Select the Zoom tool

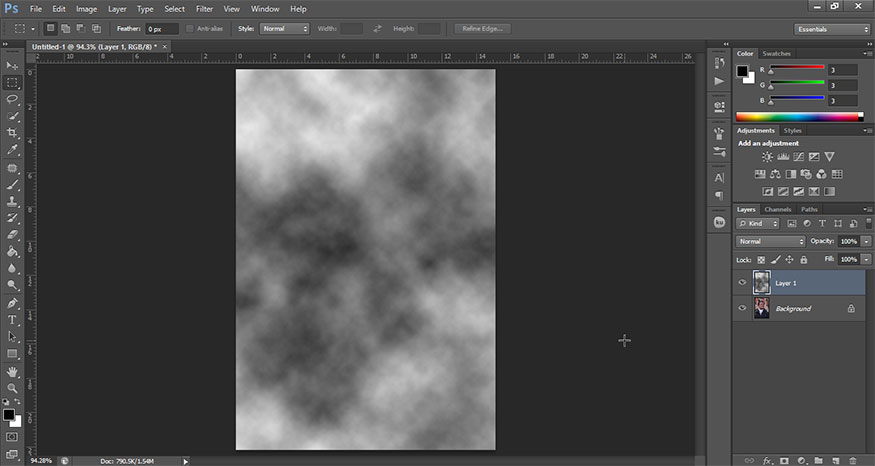pyautogui.click(x=12, y=388)
